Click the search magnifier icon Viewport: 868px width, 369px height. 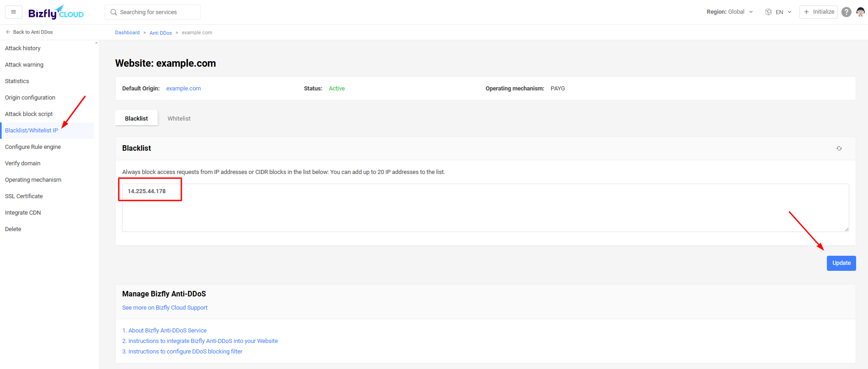click(114, 12)
